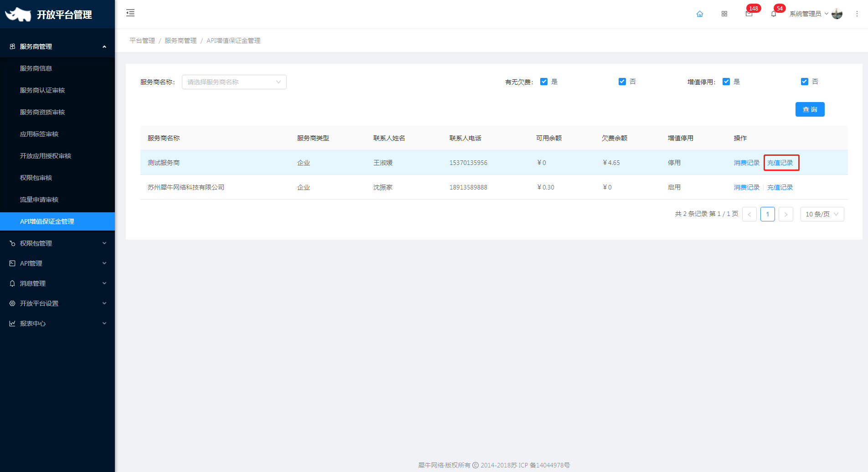Toggle 增值停用 '否' checkbox
The height and width of the screenshot is (472, 868).
click(x=805, y=82)
